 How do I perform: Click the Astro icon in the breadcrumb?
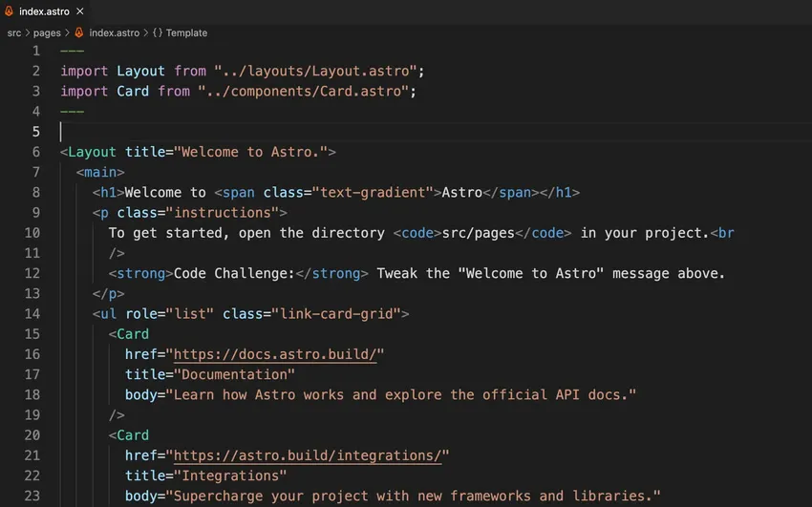point(78,32)
